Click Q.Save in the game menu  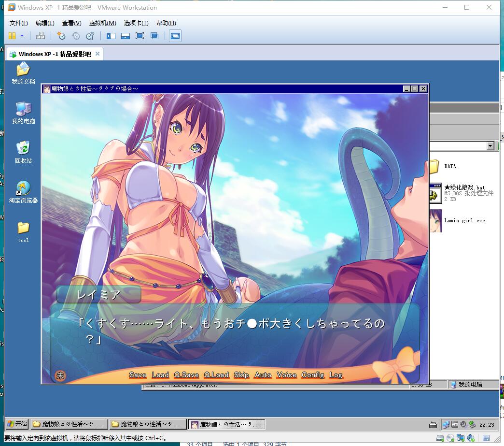pos(186,375)
